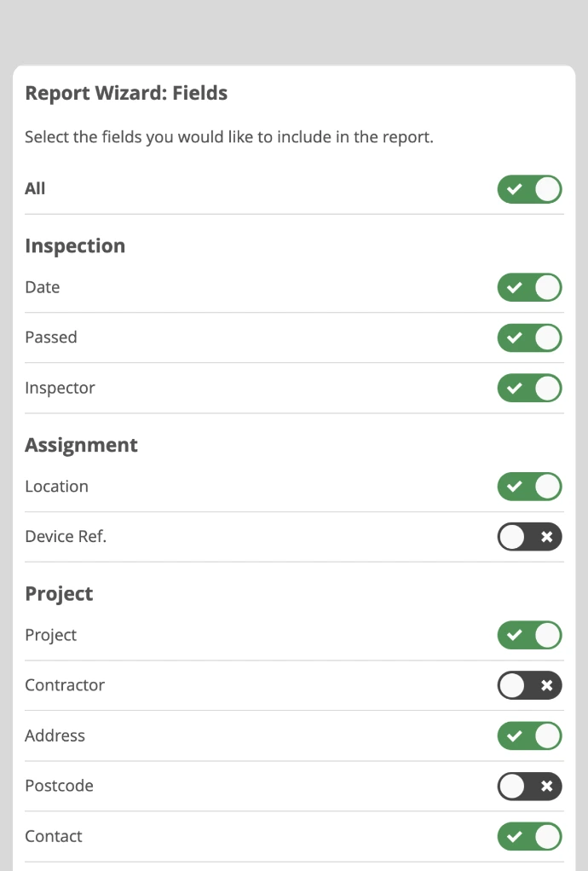
Task: Click the x icon on the Postcode switch
Action: pyautogui.click(x=545, y=786)
